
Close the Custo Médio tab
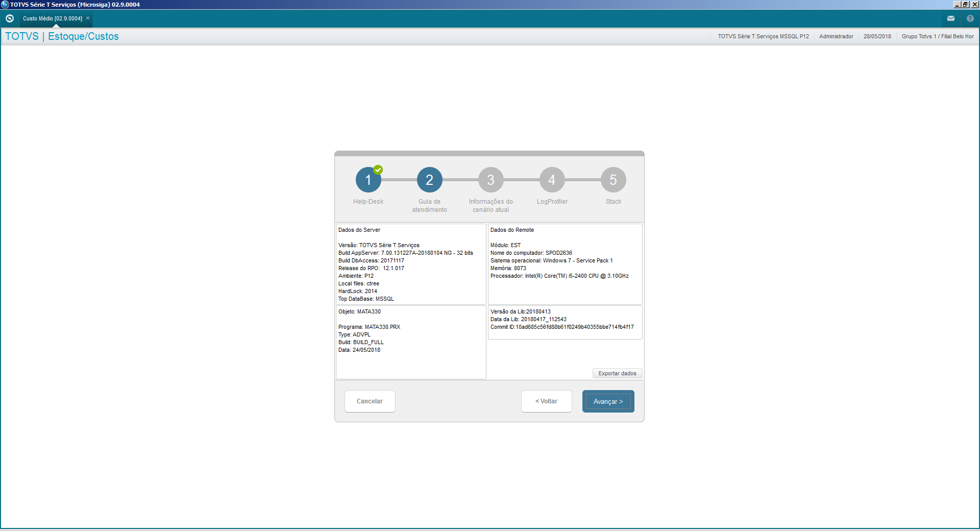(x=88, y=18)
